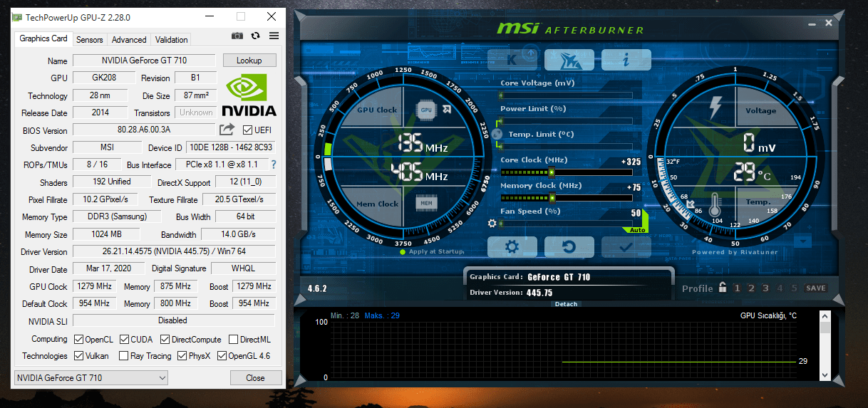The width and height of the screenshot is (868, 408).
Task: Click the Memory Clock slider
Action: pos(566,197)
